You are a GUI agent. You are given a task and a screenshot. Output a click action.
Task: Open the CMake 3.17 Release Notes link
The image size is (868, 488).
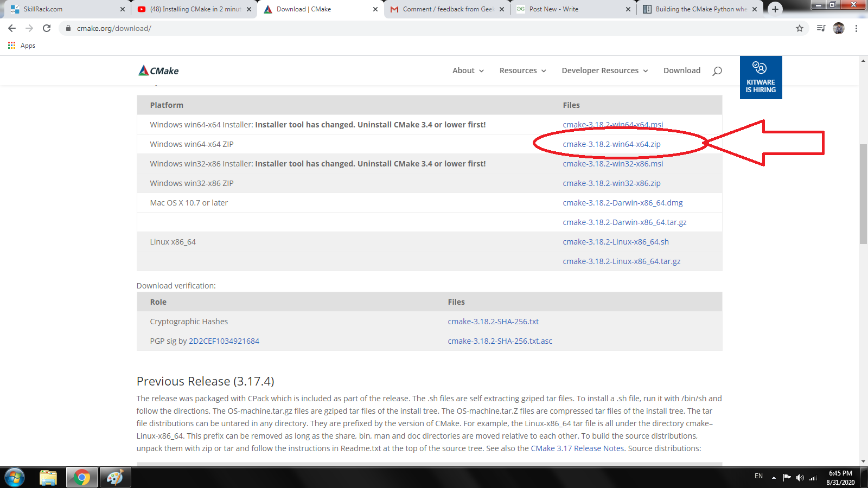(x=578, y=448)
